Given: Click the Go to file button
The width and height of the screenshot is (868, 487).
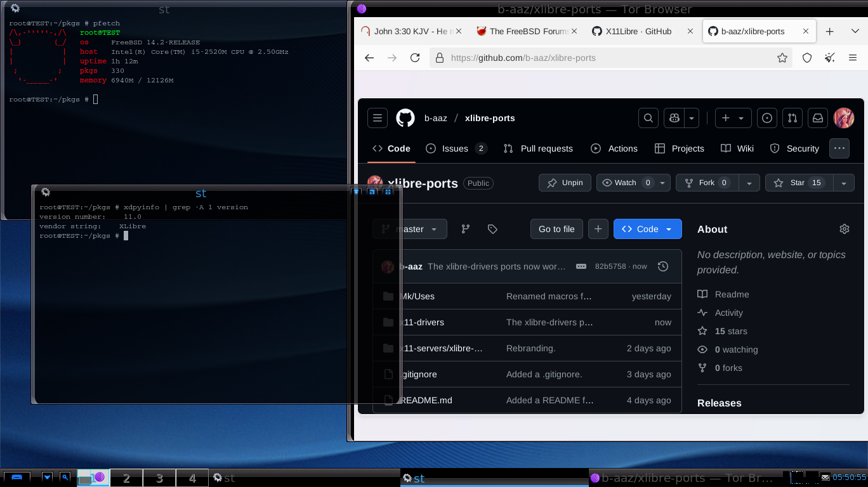Looking at the screenshot, I should [556, 229].
